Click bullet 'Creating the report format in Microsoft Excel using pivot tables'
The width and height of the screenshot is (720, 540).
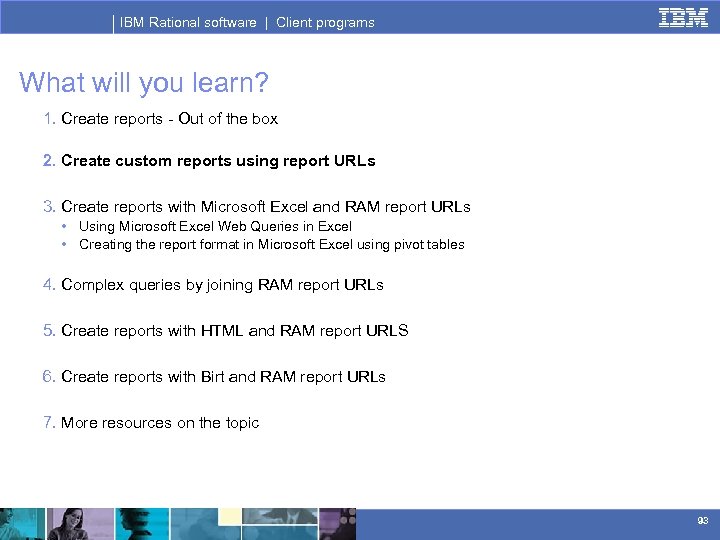(x=272, y=244)
